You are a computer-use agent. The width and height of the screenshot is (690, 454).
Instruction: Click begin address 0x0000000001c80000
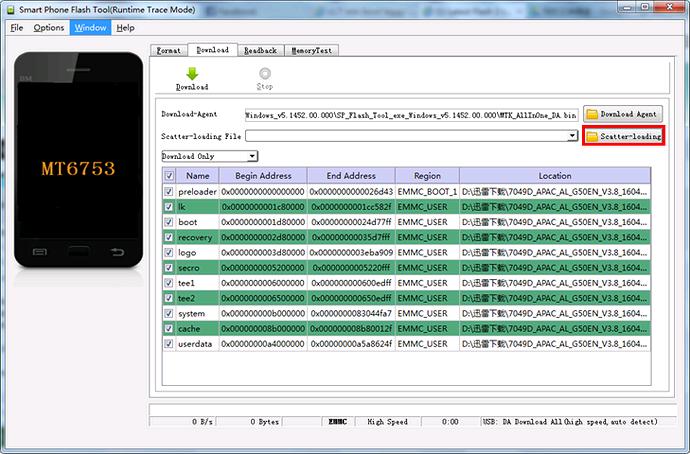click(x=263, y=207)
